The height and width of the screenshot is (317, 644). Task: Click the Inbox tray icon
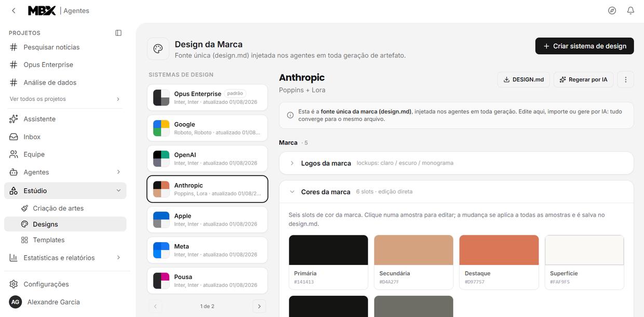click(x=14, y=137)
